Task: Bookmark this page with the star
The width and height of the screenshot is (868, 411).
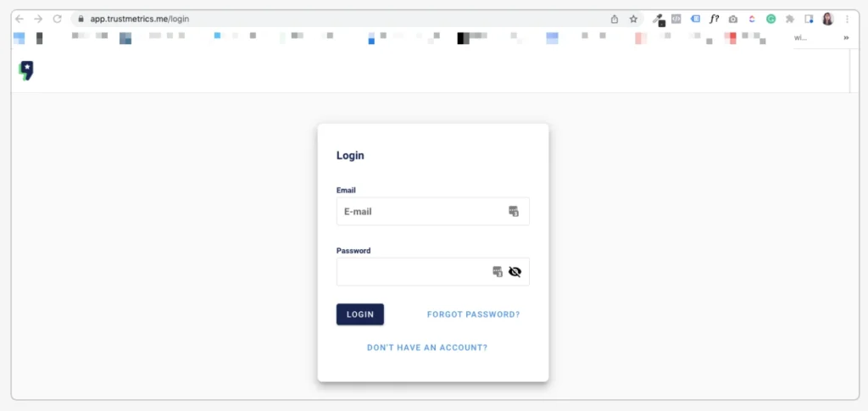Action: click(x=633, y=19)
